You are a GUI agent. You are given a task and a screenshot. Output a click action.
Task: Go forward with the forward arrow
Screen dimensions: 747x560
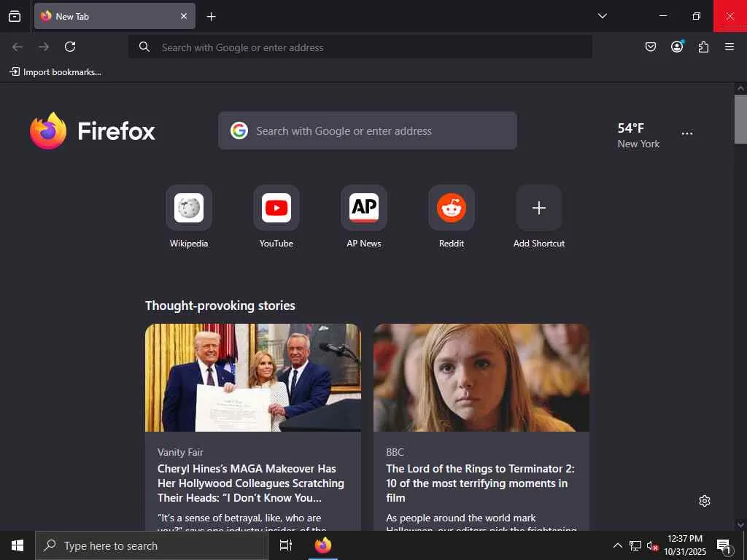tap(44, 47)
